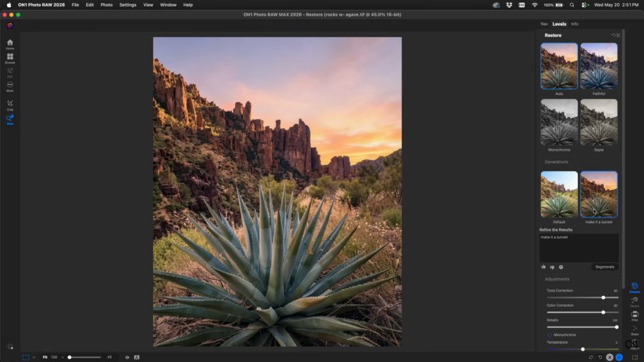Open the Photo menu
The width and height of the screenshot is (644, 362).
click(x=106, y=5)
